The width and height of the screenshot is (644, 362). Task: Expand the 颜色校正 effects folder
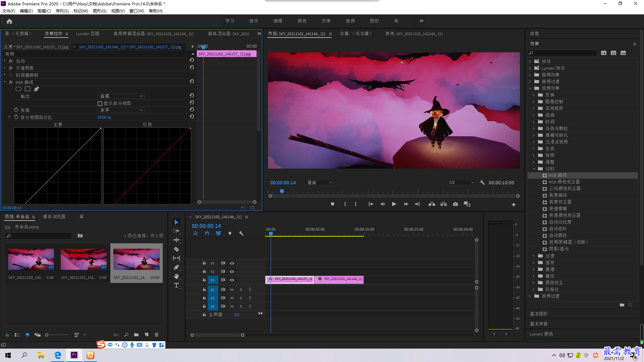point(534,283)
